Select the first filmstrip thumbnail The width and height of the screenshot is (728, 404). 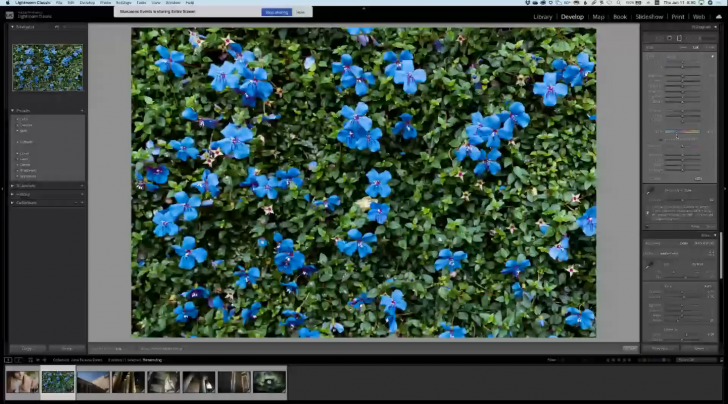[x=22, y=382]
